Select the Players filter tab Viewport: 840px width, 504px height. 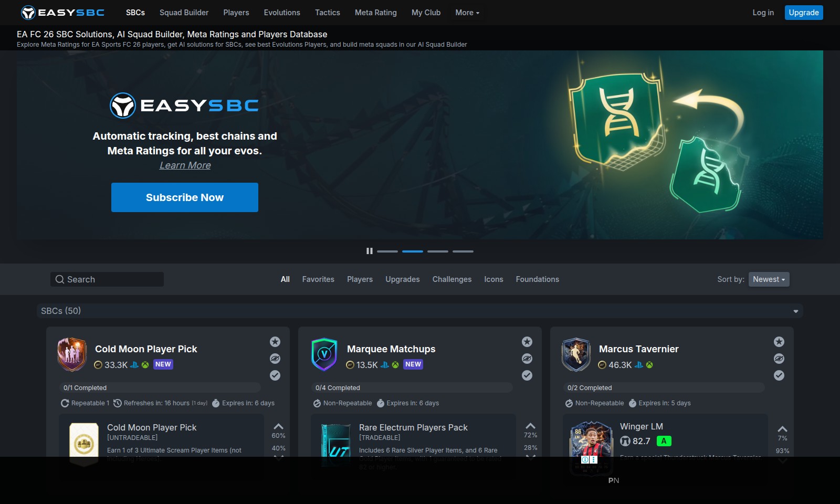coord(360,279)
